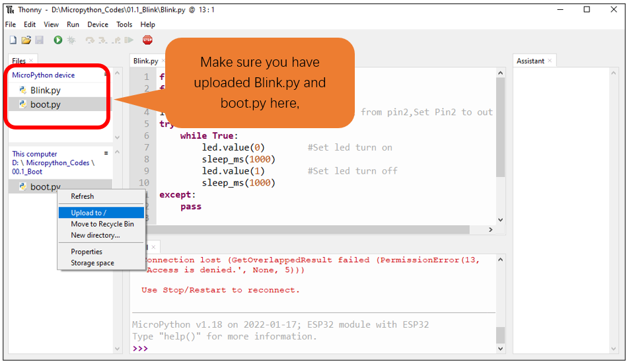Stop/restart backend with red STOP icon
629x364 pixels.
click(x=147, y=40)
